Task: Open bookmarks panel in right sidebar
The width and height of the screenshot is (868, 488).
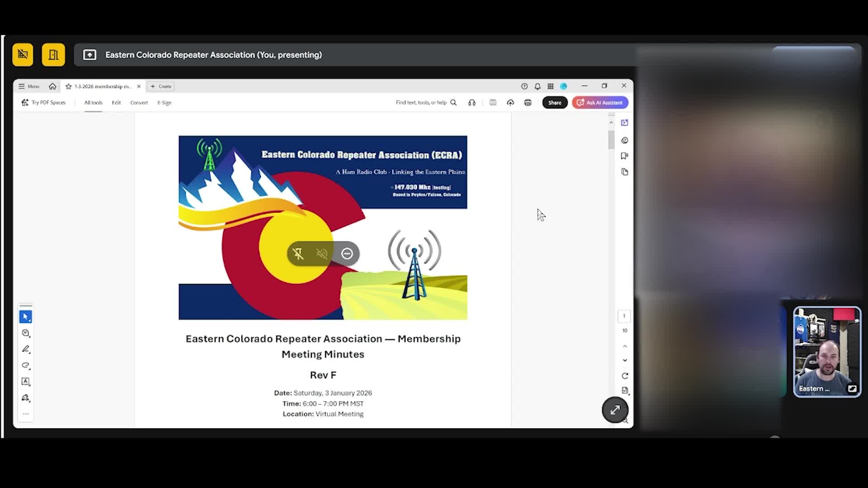Action: point(625,156)
